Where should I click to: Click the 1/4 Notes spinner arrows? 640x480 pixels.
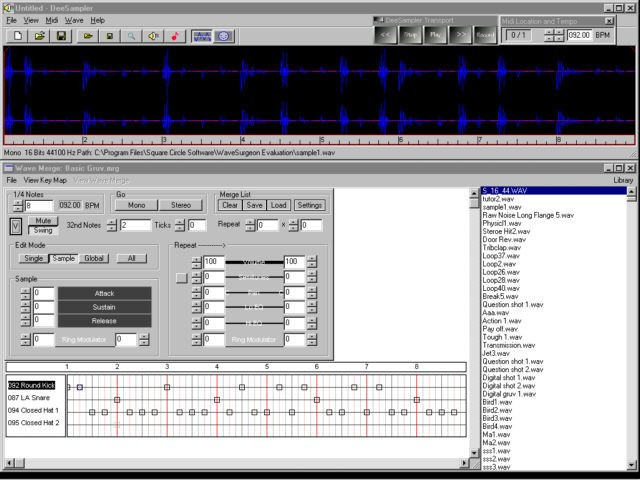tap(18, 205)
